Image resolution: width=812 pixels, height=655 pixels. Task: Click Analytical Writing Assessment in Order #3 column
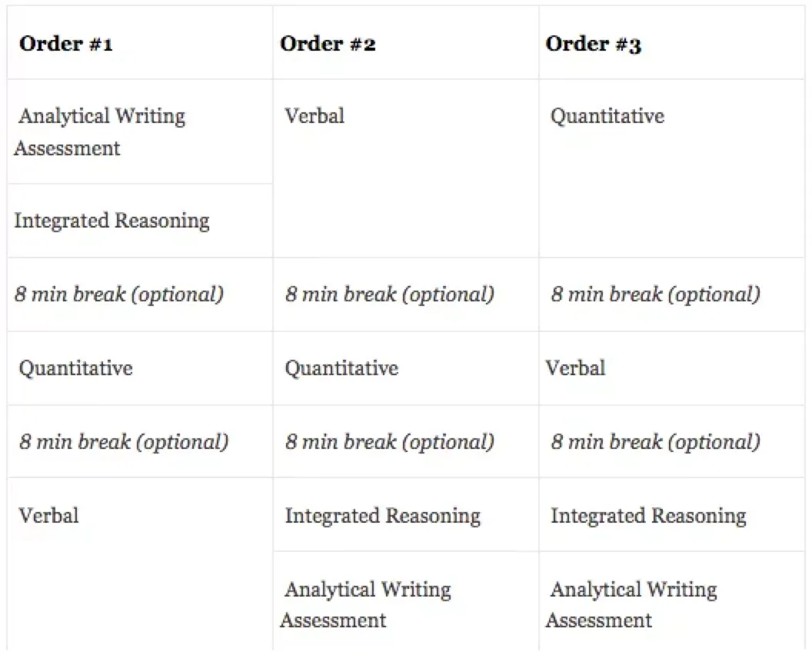[x=632, y=604]
